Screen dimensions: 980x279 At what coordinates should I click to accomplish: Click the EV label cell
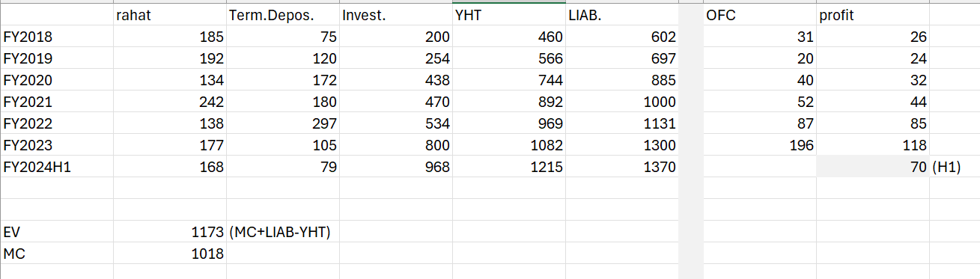56,232
